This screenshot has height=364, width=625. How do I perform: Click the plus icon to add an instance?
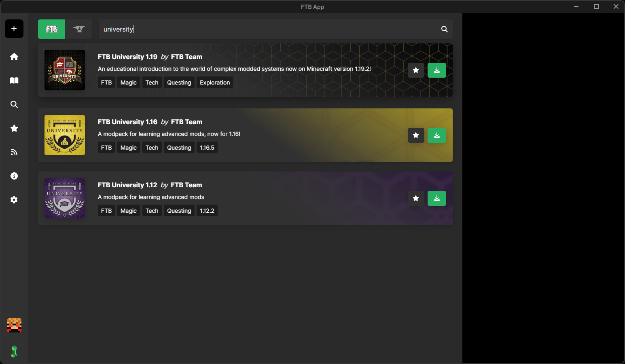(x=14, y=29)
